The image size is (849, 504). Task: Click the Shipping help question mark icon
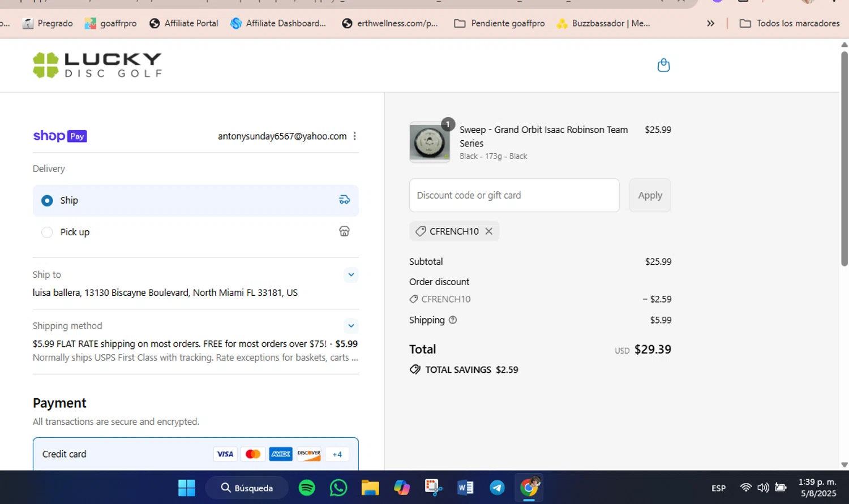click(x=453, y=320)
